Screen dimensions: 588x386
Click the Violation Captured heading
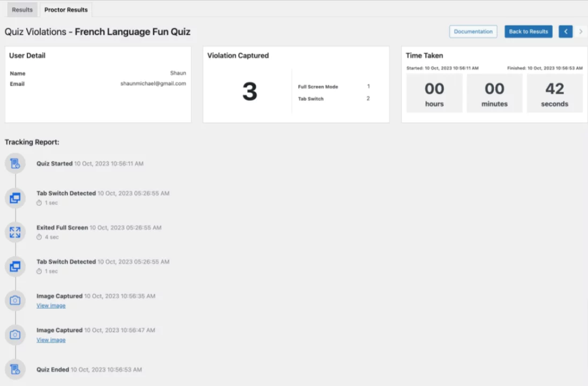pyautogui.click(x=238, y=56)
